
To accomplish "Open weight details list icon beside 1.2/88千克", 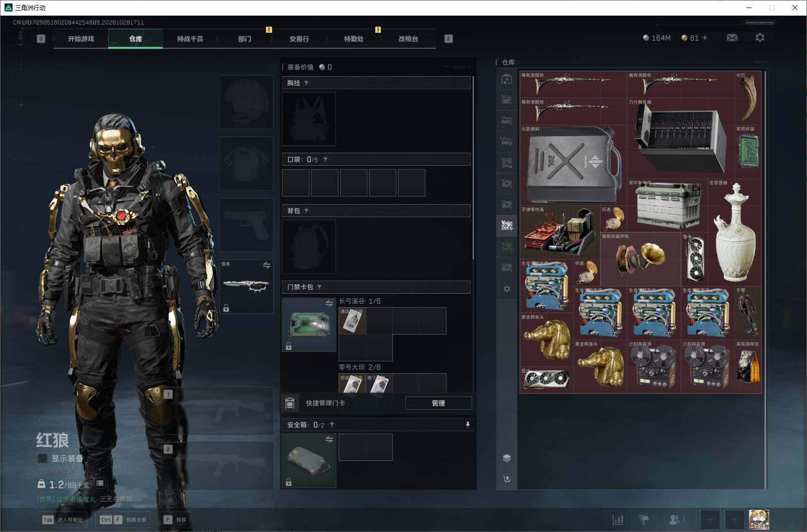I will tap(100, 484).
